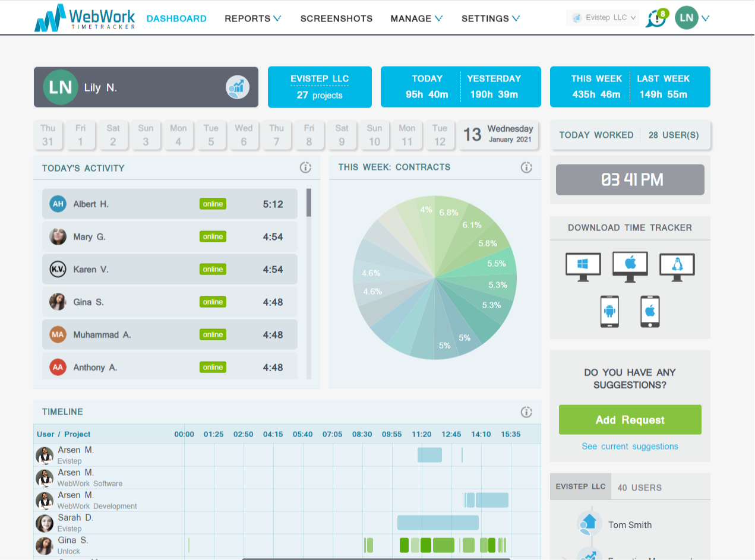The height and width of the screenshot is (560, 755).
Task: Download the iOS mobile app
Action: [x=649, y=311]
